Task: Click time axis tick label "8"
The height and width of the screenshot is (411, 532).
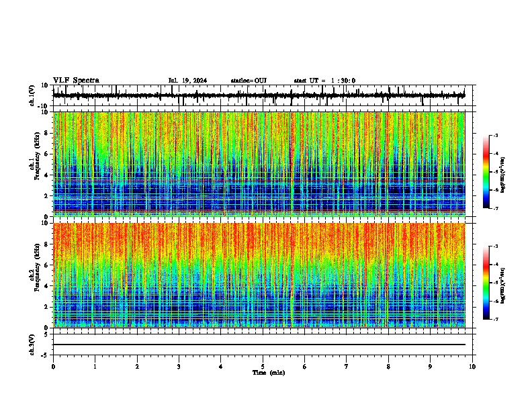Action: pyautogui.click(x=388, y=367)
